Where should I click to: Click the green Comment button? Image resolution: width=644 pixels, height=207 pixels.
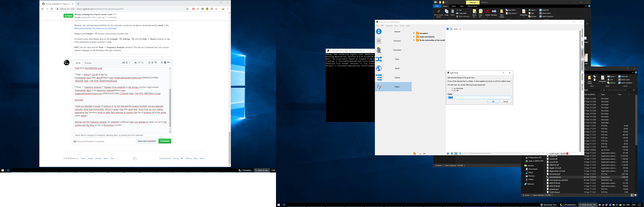165,141
